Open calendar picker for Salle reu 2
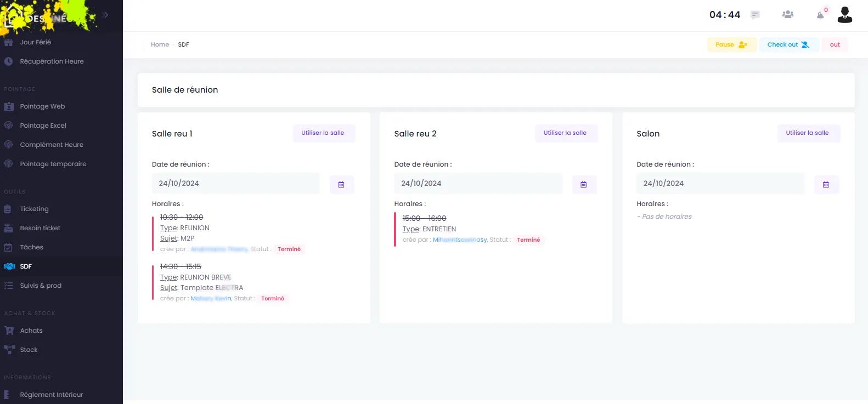The image size is (868, 404). (x=584, y=185)
